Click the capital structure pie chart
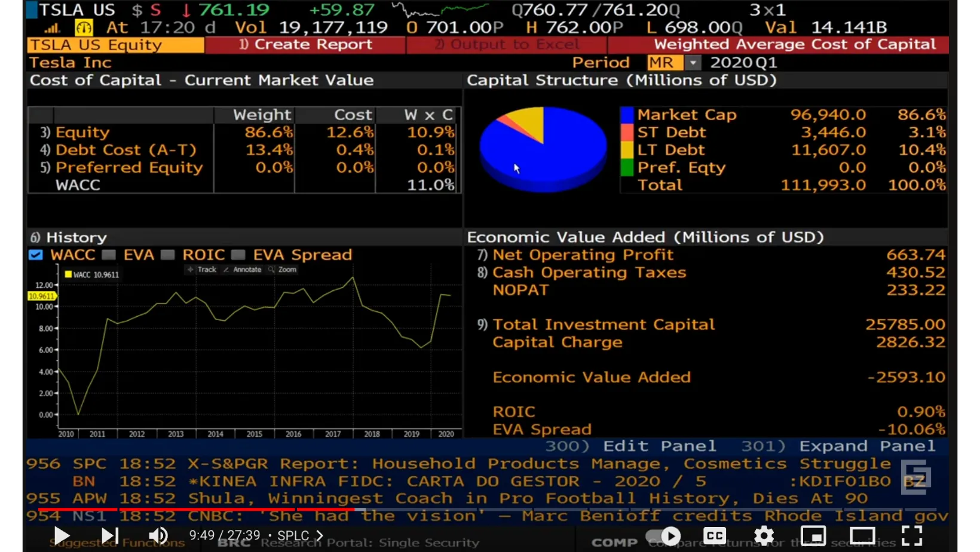980x552 pixels. pyautogui.click(x=543, y=149)
